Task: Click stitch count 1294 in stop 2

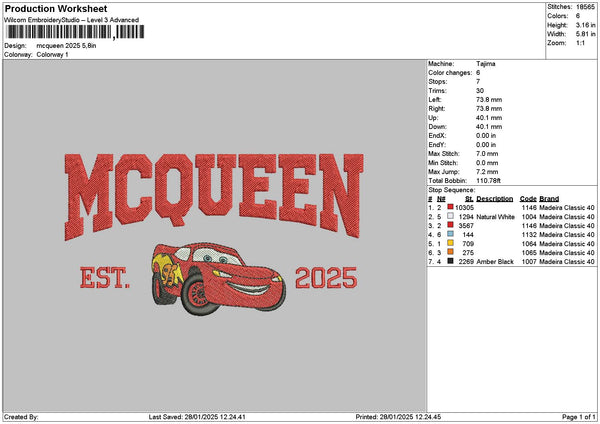Action: coord(466,217)
